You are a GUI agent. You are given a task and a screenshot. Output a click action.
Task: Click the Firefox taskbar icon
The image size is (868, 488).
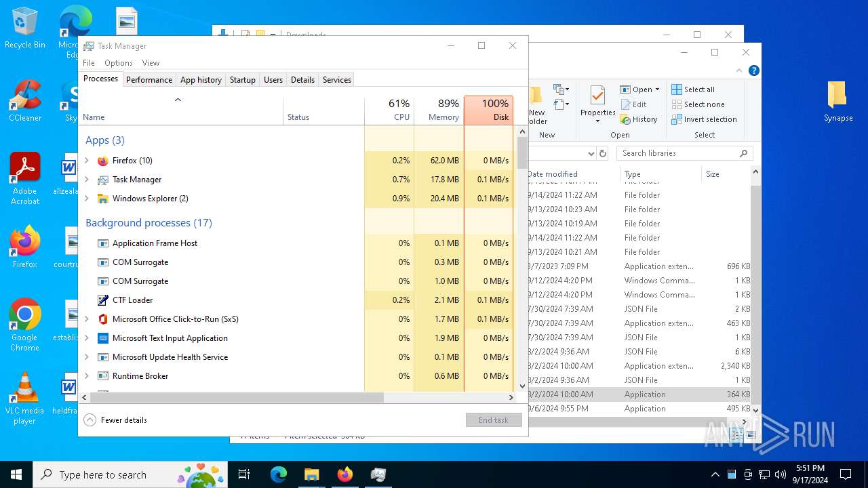coord(344,474)
